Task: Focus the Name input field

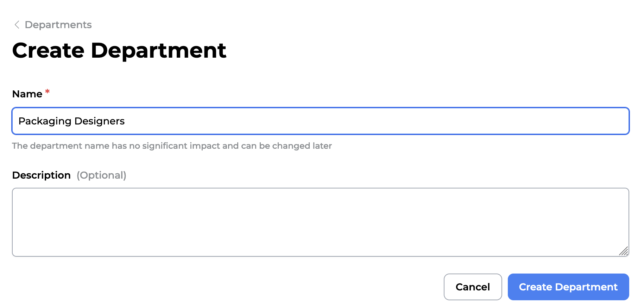Action: click(320, 121)
